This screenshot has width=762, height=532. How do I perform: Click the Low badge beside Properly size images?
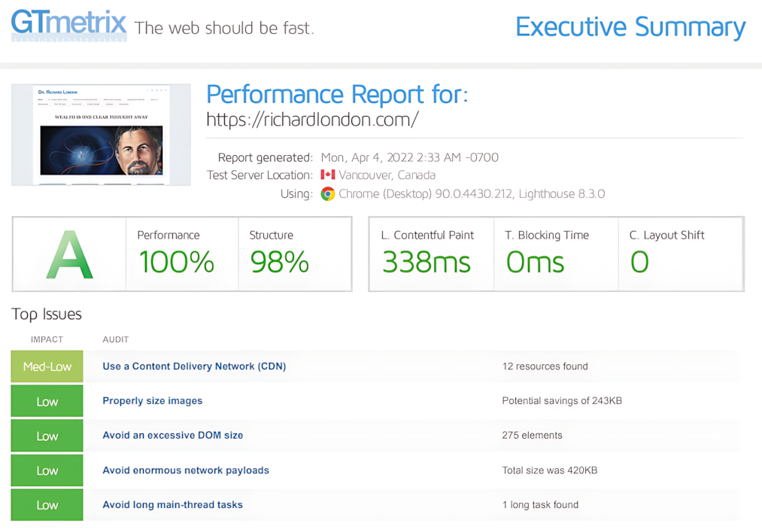click(47, 401)
